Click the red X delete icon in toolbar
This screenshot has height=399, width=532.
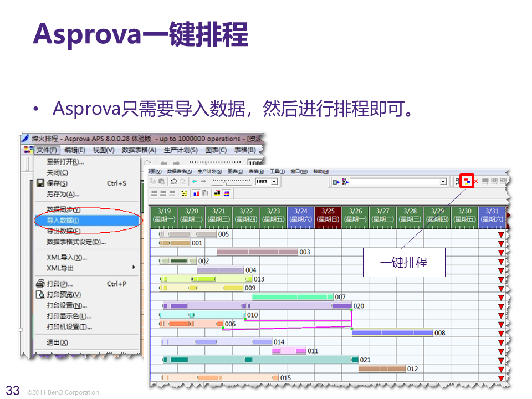click(x=476, y=182)
